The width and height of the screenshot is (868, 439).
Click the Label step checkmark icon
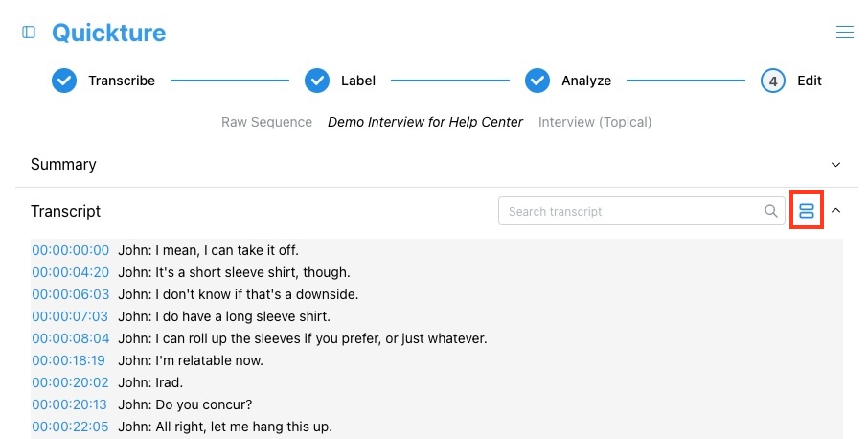[x=317, y=81]
